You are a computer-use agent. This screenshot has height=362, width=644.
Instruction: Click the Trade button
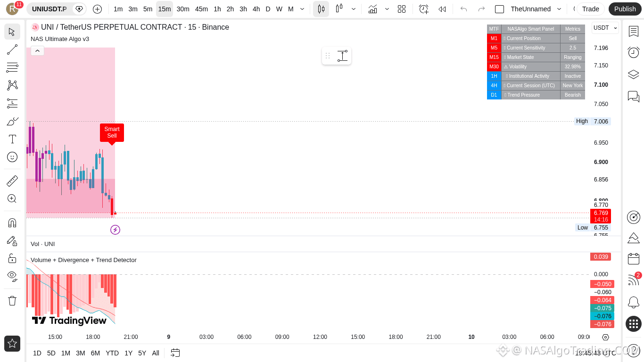590,9
